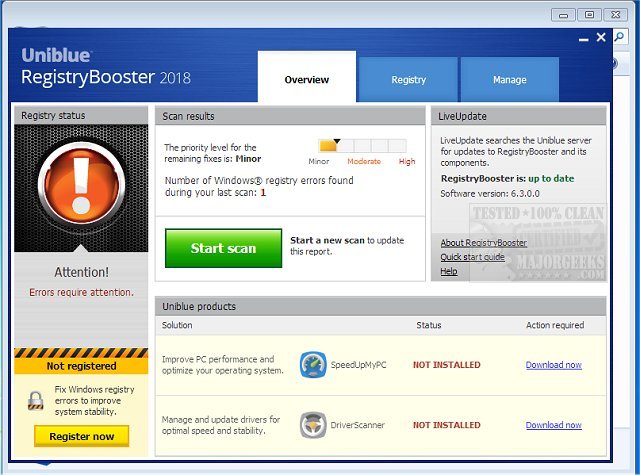Switch to the Registry tab
This screenshot has height=475, width=640.
pos(408,80)
